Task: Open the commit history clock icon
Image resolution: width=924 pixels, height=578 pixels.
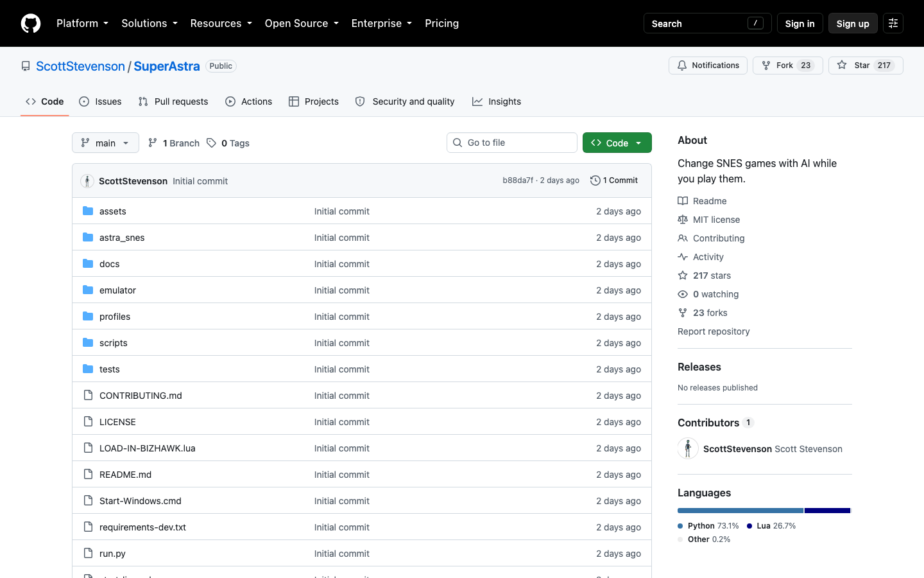Action: click(595, 180)
